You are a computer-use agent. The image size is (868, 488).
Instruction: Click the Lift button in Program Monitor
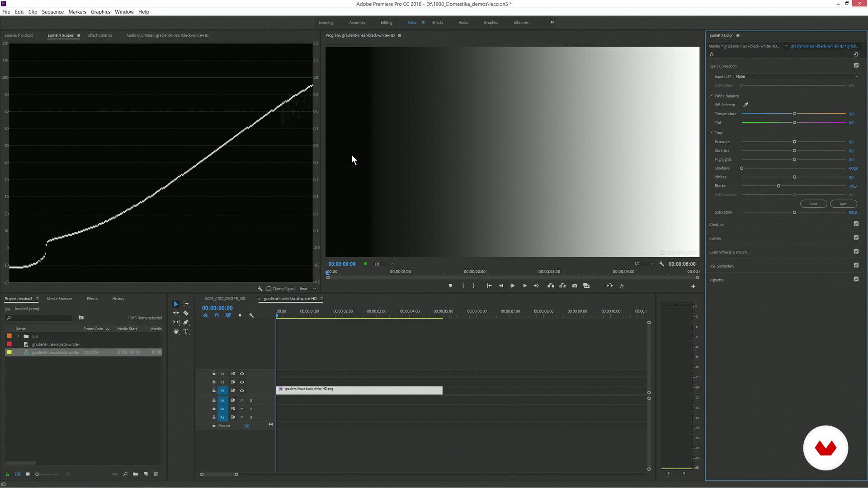(x=551, y=286)
